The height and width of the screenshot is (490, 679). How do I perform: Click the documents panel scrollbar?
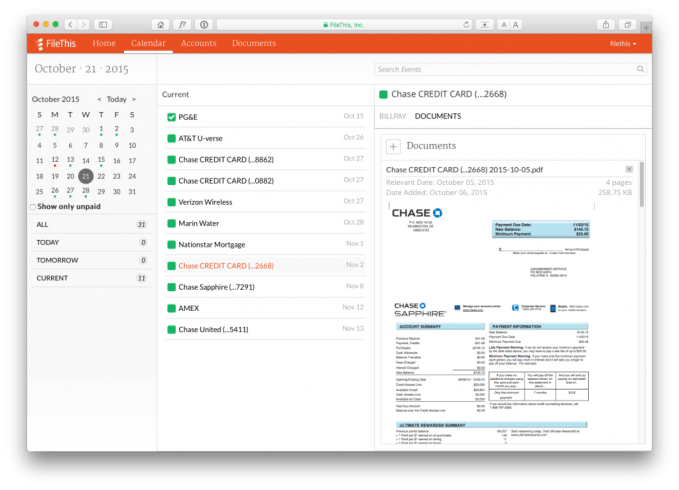coord(641,185)
